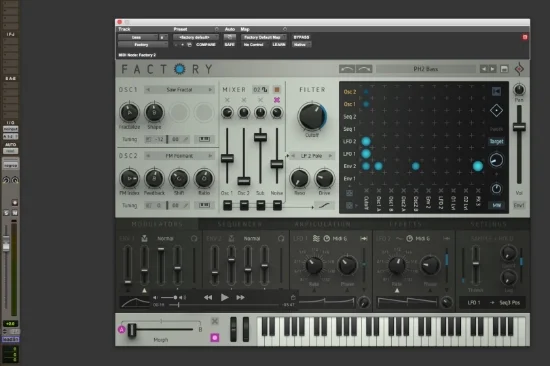Click the large Cutoff filter knob
550x366 pixels.
tap(312, 116)
